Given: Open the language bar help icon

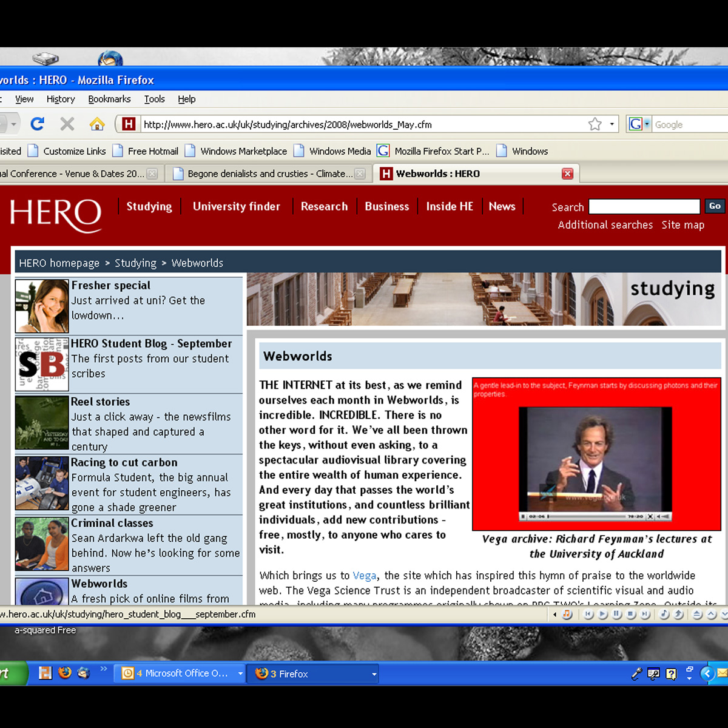Looking at the screenshot, I should pyautogui.click(x=671, y=673).
